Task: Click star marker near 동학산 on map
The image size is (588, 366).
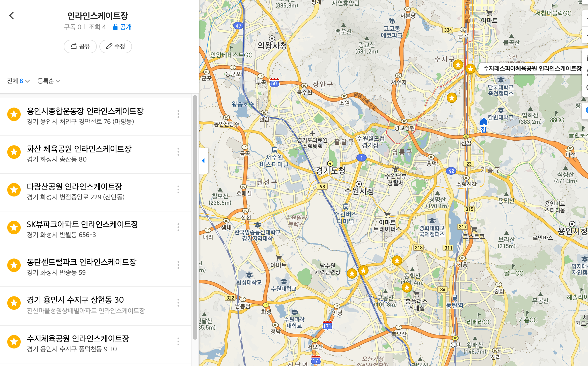Action: 407,287
